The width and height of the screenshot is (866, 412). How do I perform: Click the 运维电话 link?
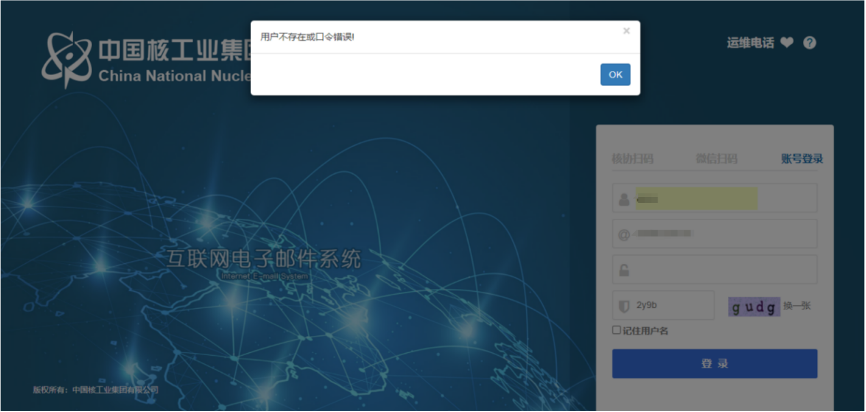click(x=750, y=43)
